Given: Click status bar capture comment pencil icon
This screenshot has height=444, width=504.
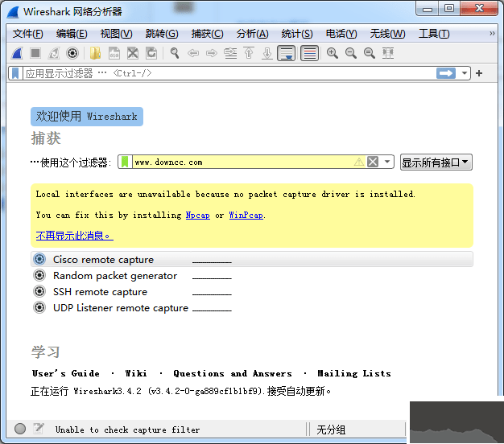Looking at the screenshot, I should (39, 428).
